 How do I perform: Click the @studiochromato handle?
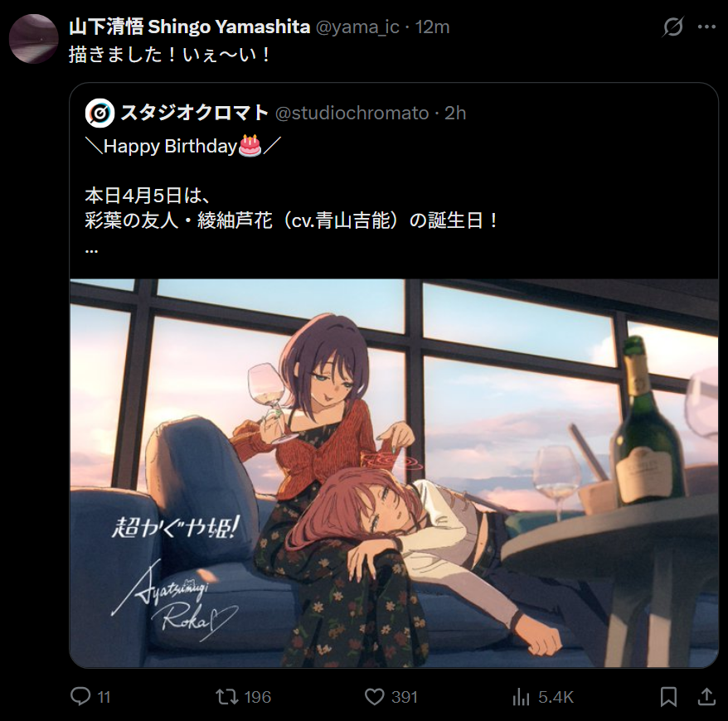(352, 114)
